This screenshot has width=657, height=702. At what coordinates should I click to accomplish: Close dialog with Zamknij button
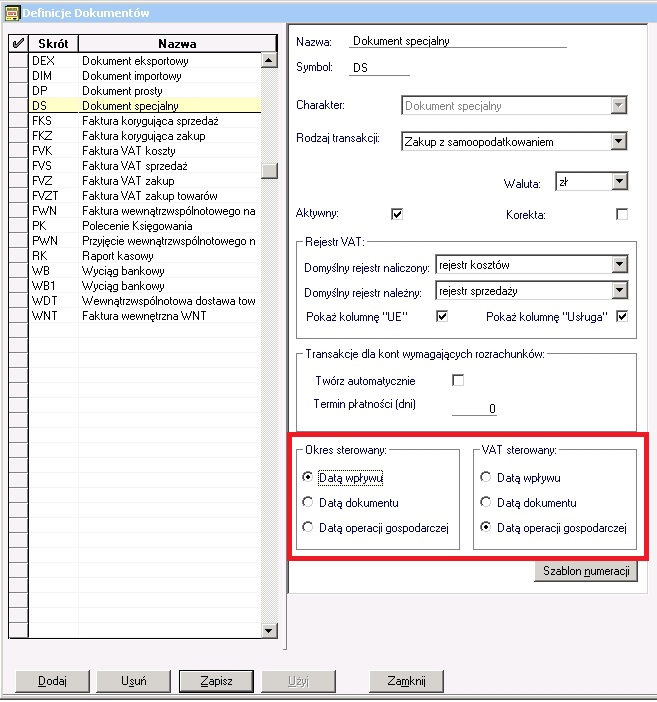(x=406, y=681)
